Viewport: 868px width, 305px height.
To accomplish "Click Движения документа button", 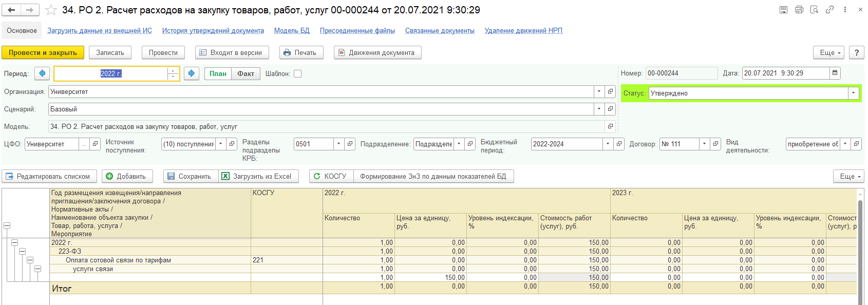I will click(x=378, y=52).
